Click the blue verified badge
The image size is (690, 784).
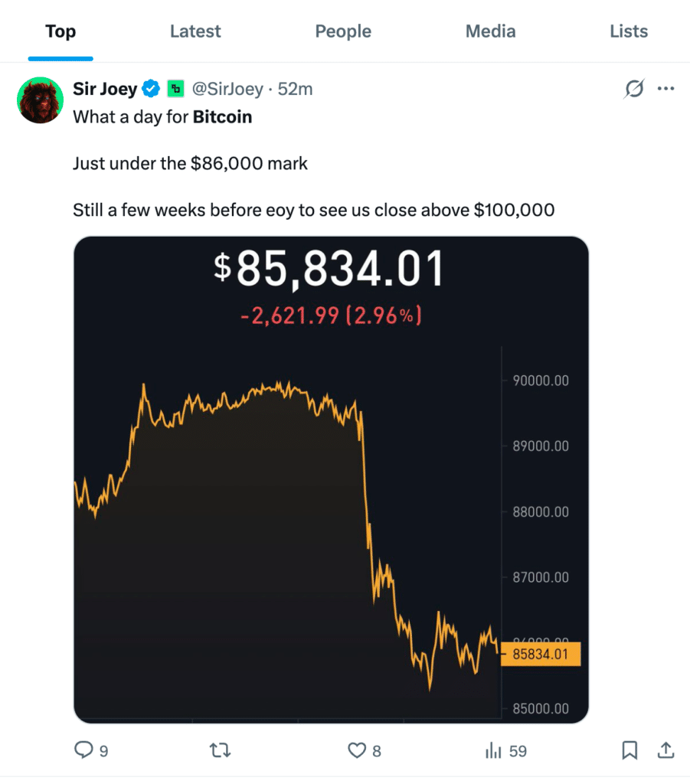[152, 89]
